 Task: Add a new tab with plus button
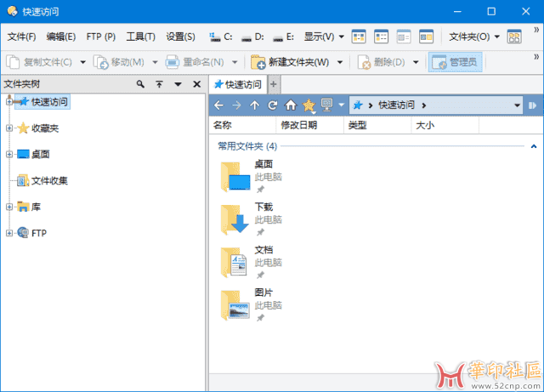click(273, 85)
